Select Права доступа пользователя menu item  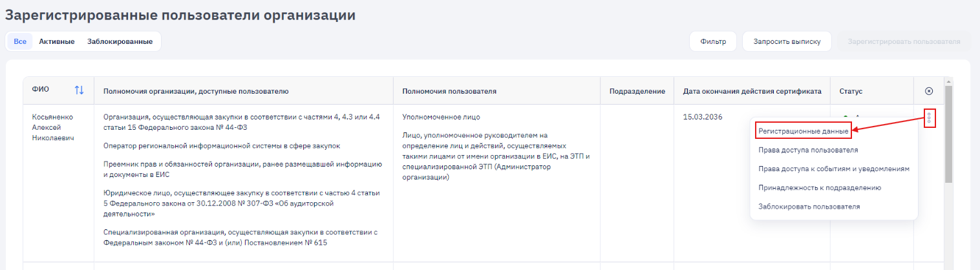click(808, 150)
